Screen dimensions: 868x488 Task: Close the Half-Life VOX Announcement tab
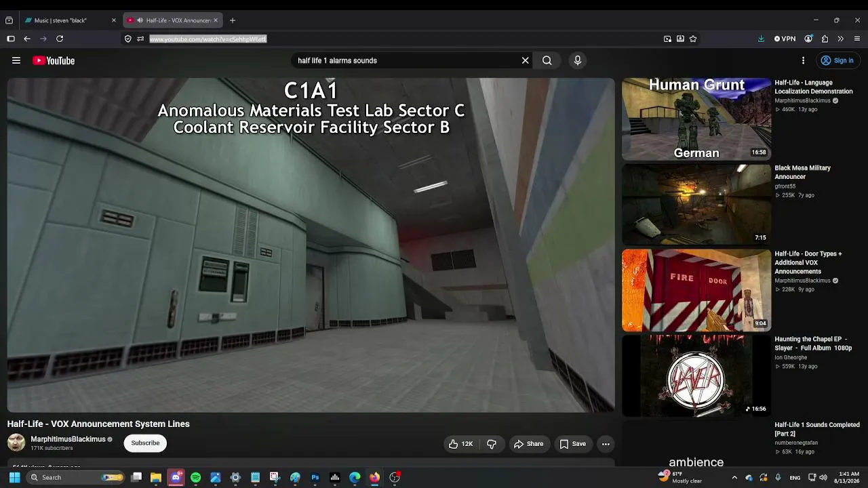coord(216,20)
